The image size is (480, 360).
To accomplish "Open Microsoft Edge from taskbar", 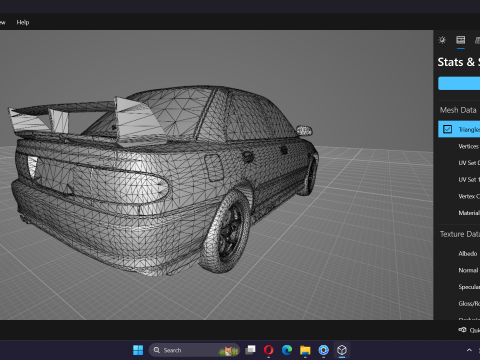I will click(x=287, y=350).
